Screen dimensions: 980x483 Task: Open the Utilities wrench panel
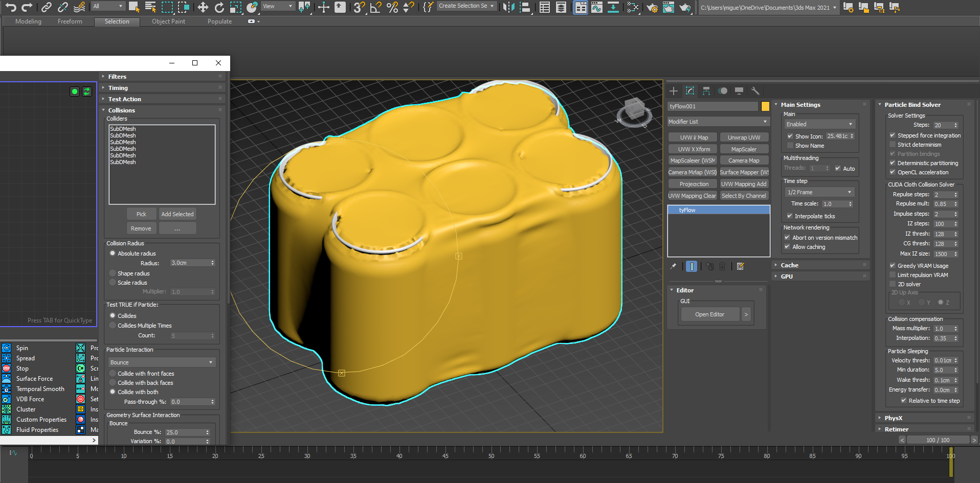point(755,91)
